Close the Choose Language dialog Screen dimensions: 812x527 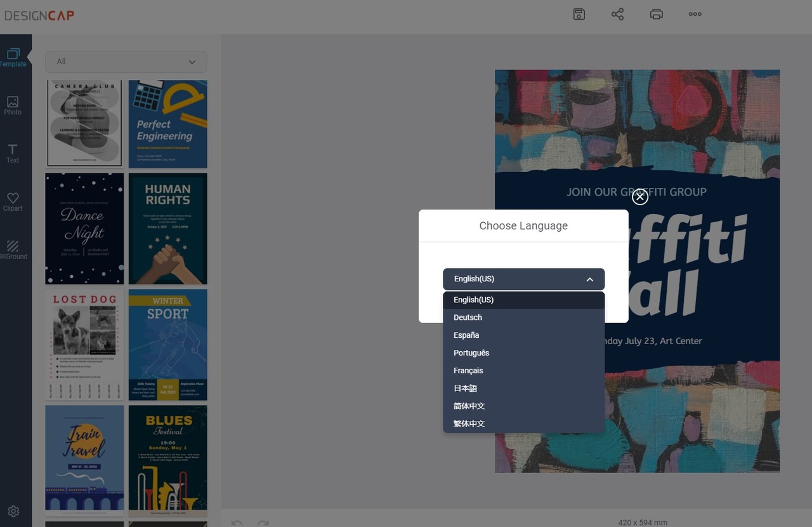(640, 197)
